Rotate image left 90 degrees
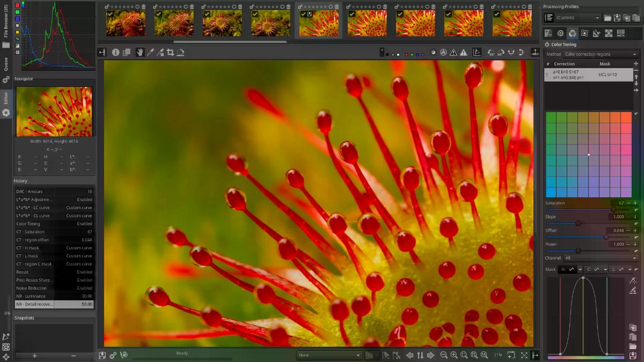Image resolution: width=644 pixels, height=362 pixels. tap(491, 52)
